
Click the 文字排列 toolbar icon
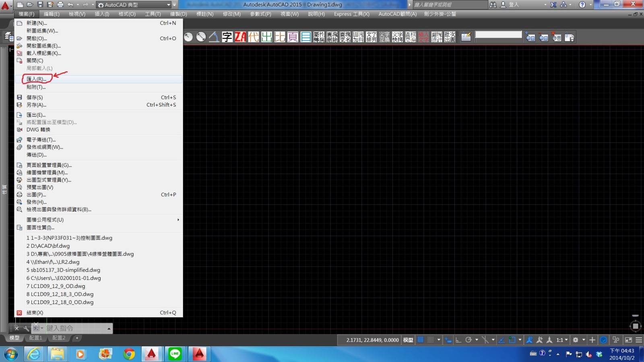(371, 37)
